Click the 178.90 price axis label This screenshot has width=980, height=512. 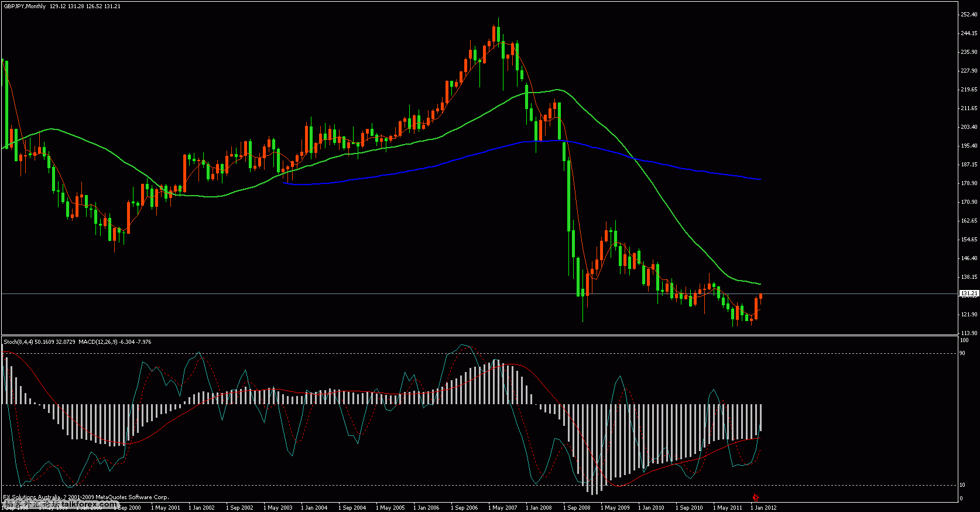(x=969, y=183)
